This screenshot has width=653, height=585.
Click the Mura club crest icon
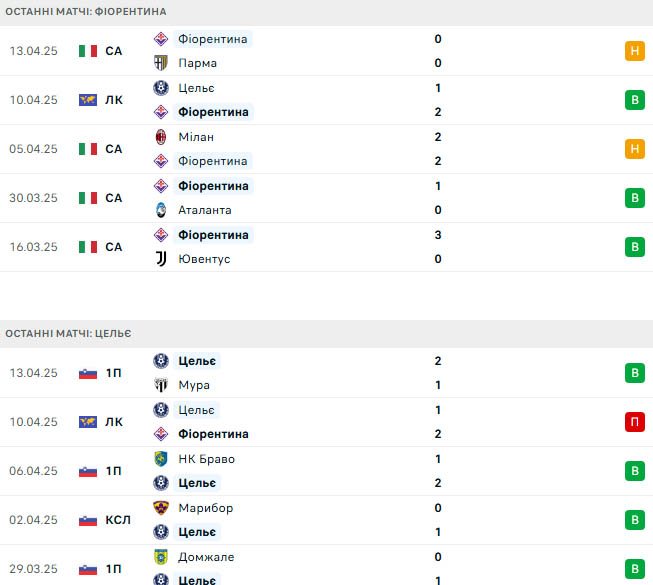[161, 385]
